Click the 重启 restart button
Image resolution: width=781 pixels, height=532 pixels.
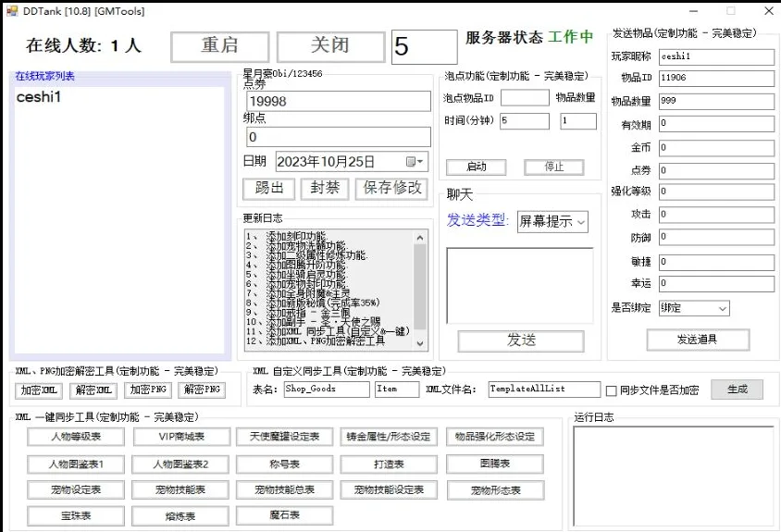pyautogui.click(x=219, y=47)
